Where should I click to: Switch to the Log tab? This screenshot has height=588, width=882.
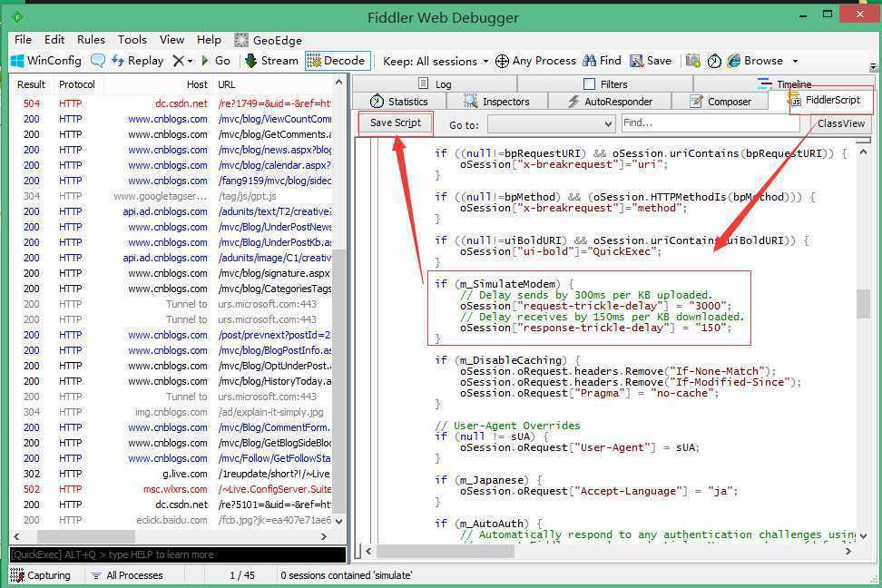[435, 83]
